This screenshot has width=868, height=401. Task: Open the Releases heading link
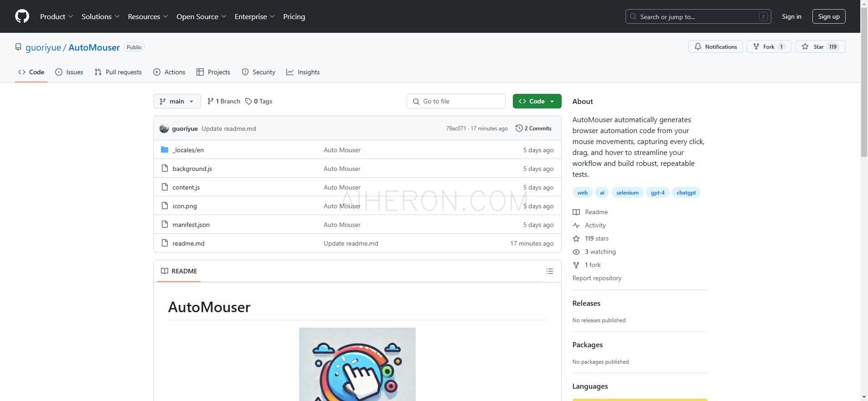[x=586, y=303]
